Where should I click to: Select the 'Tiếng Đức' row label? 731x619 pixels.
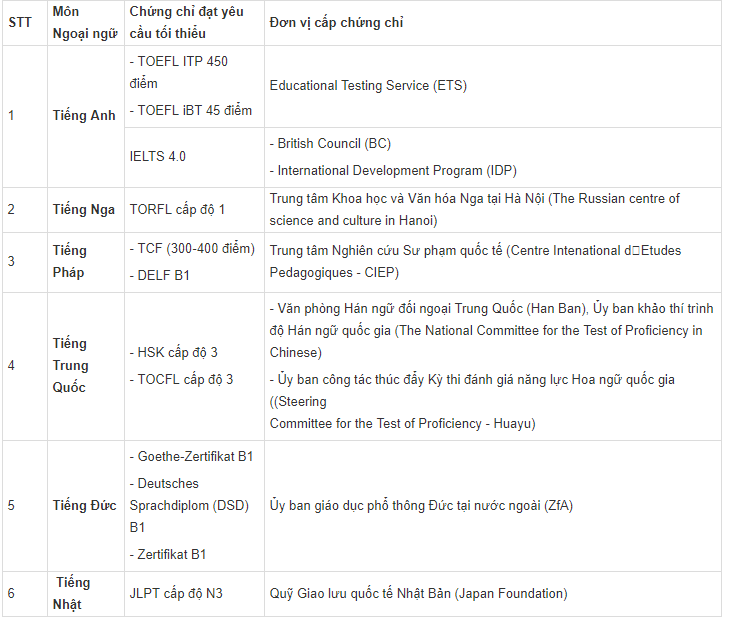pos(84,506)
